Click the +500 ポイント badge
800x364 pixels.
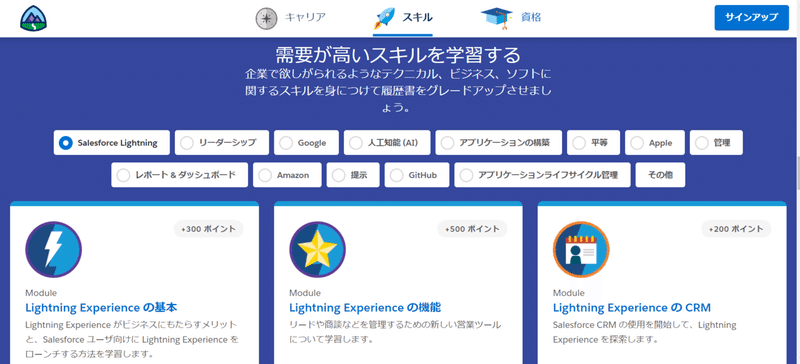[472, 229]
